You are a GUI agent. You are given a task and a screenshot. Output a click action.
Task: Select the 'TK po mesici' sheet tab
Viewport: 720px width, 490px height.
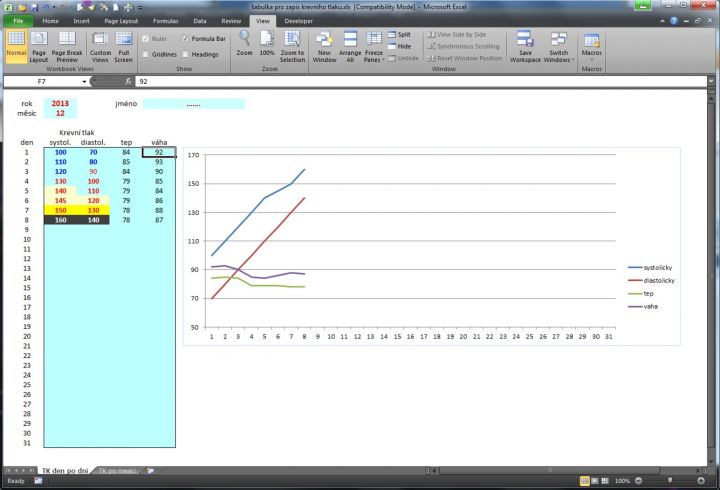[117, 470]
